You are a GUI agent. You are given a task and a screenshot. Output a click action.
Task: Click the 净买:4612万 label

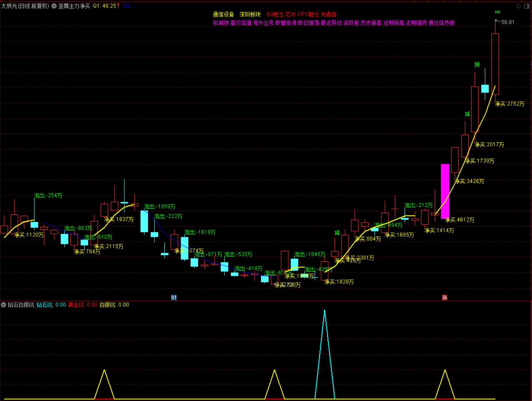460,220
